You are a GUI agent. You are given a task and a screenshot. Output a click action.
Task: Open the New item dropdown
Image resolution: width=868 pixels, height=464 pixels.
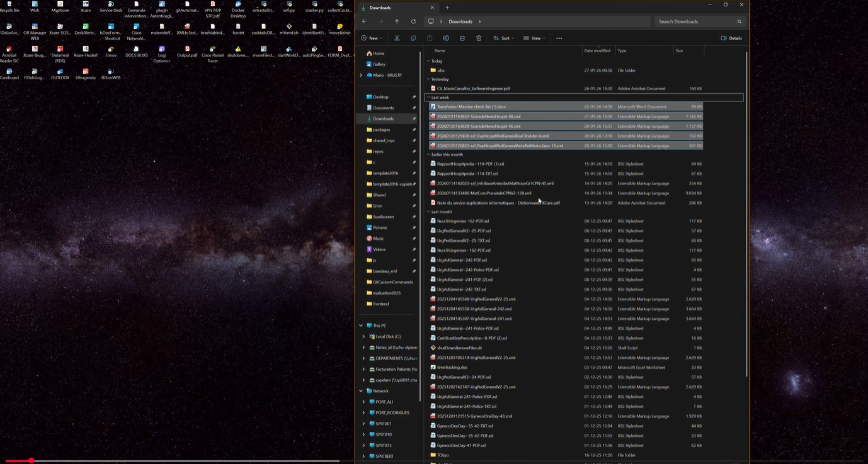click(371, 38)
